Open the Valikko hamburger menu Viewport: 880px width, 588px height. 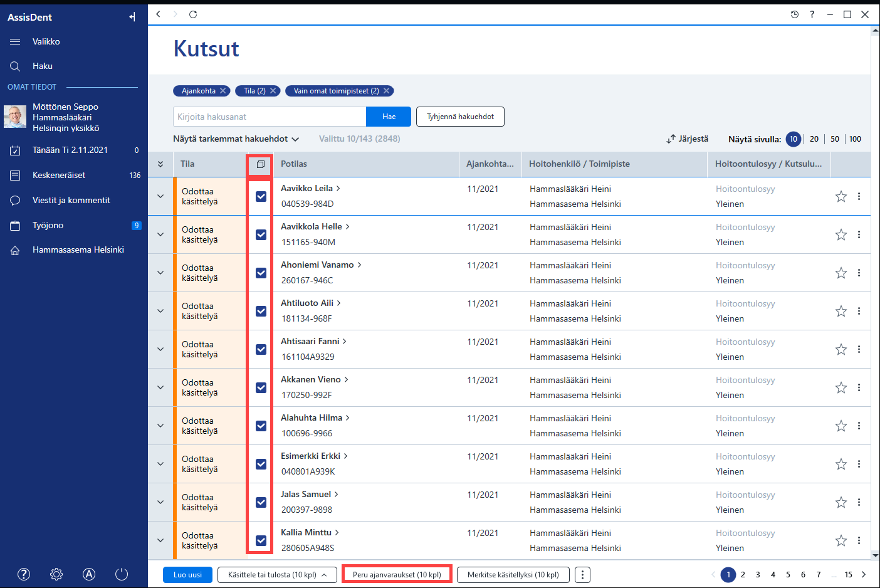pyautogui.click(x=15, y=41)
